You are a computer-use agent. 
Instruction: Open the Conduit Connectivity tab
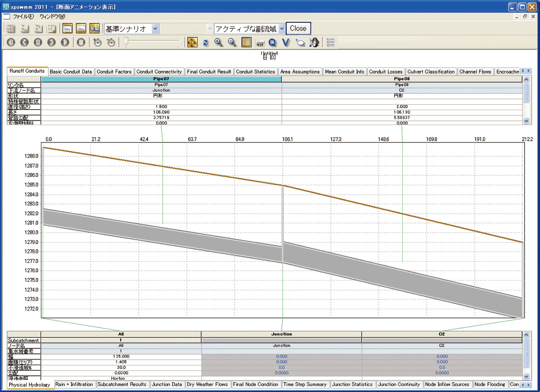coord(159,71)
